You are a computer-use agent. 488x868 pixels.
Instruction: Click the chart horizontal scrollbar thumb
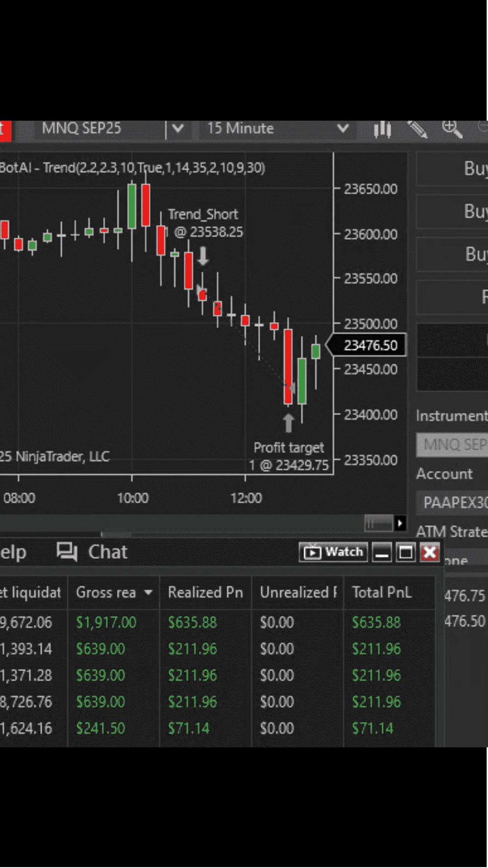coord(379,524)
